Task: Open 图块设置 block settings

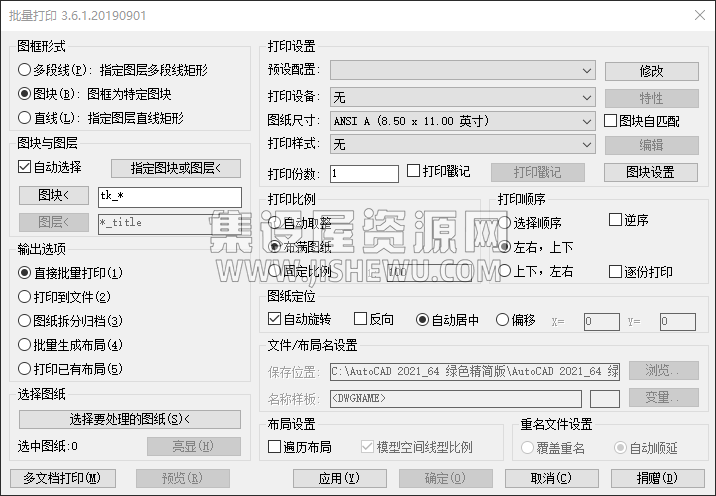Action: tap(651, 172)
